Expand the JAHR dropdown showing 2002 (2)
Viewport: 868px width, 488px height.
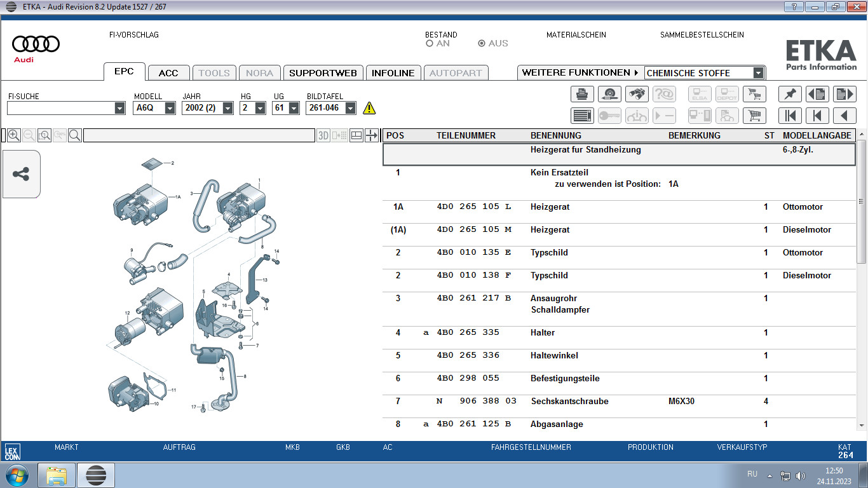227,109
